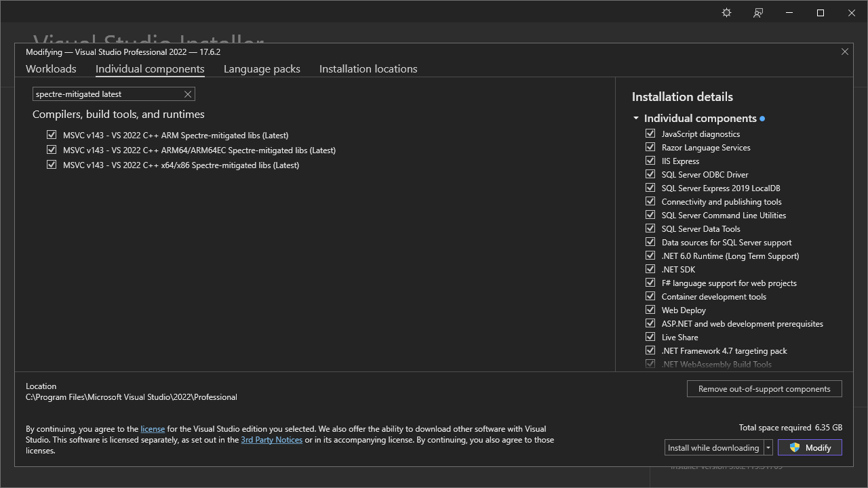868x488 pixels.
Task: Uncheck IIS Express in the details list
Action: pos(650,161)
